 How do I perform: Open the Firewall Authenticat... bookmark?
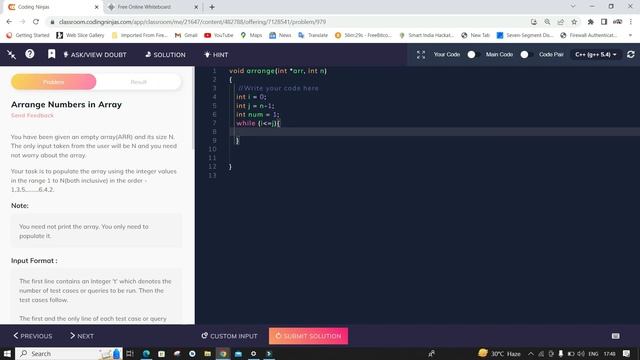point(589,36)
